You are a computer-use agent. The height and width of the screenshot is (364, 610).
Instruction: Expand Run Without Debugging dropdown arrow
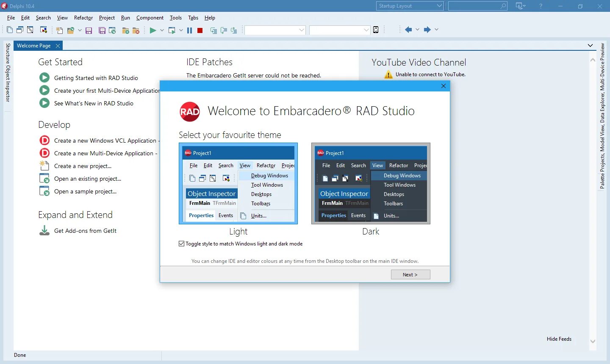click(181, 30)
